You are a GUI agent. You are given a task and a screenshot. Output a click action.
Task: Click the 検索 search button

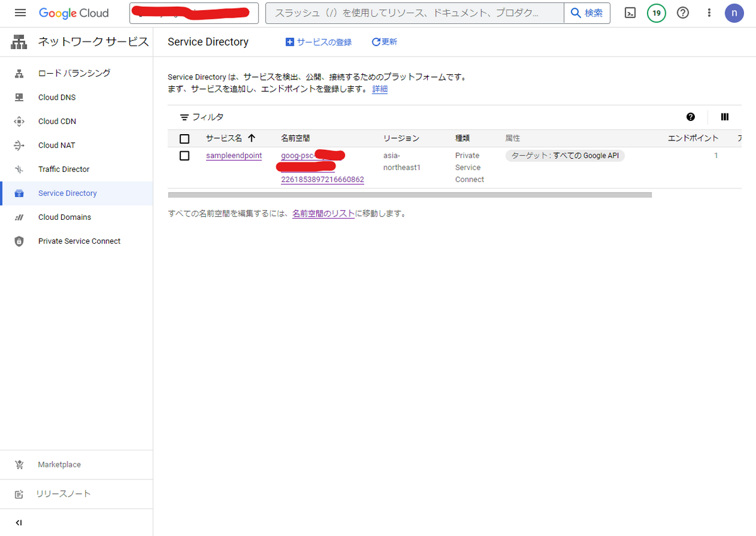point(587,13)
